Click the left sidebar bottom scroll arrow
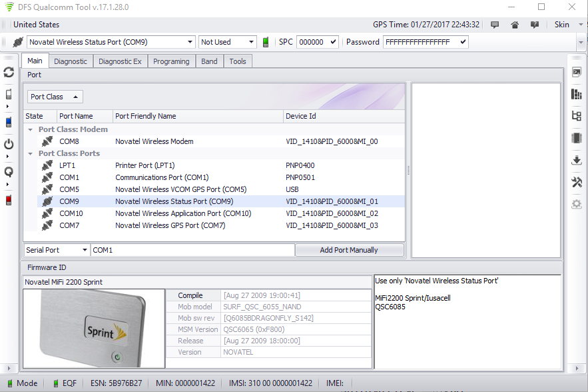Image resolution: width=588 pixels, height=392 pixels. tap(9, 369)
